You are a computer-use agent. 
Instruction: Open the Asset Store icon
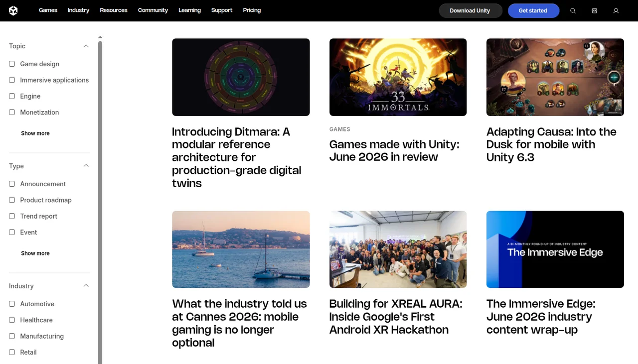pyautogui.click(x=594, y=10)
